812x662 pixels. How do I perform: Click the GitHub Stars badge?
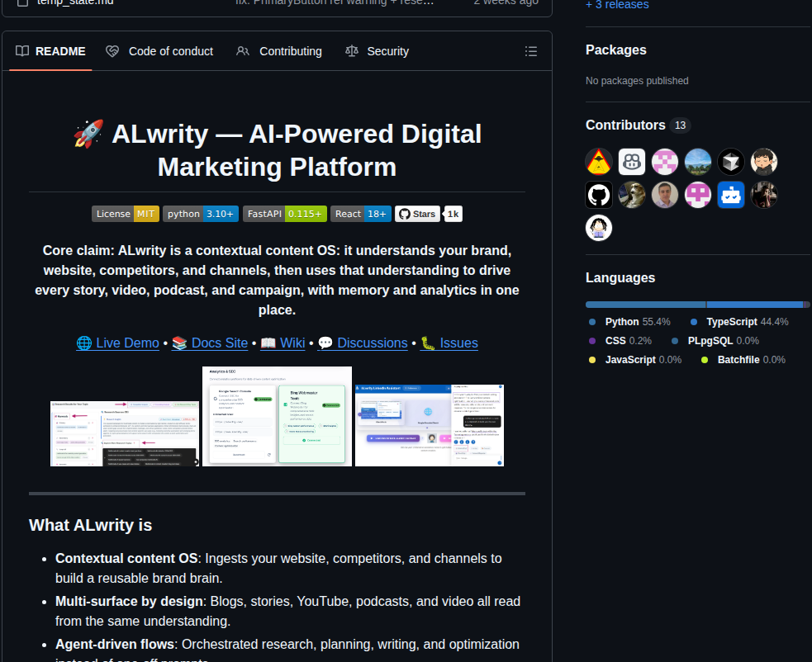pos(417,214)
